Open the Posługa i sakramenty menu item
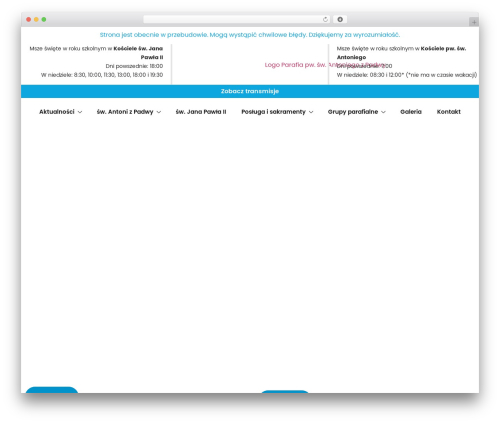The height and width of the screenshot is (423, 500). pos(273,112)
